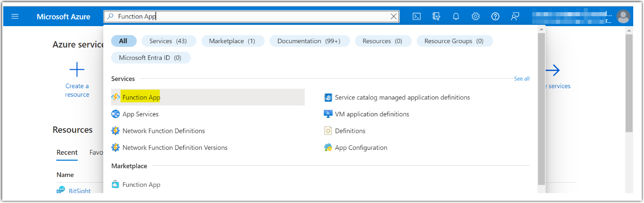The image size is (644, 203).
Task: Click the search results panel scrollbar
Action: click(x=541, y=108)
